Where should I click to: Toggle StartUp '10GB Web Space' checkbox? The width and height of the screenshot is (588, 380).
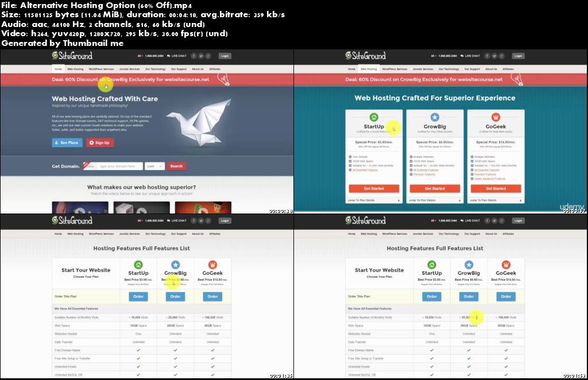(350, 161)
